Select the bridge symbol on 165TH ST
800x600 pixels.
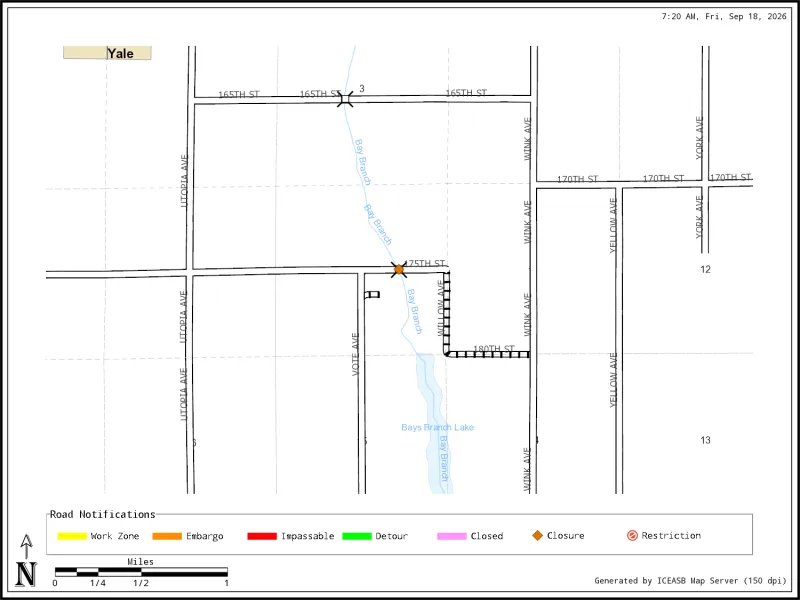pyautogui.click(x=345, y=99)
